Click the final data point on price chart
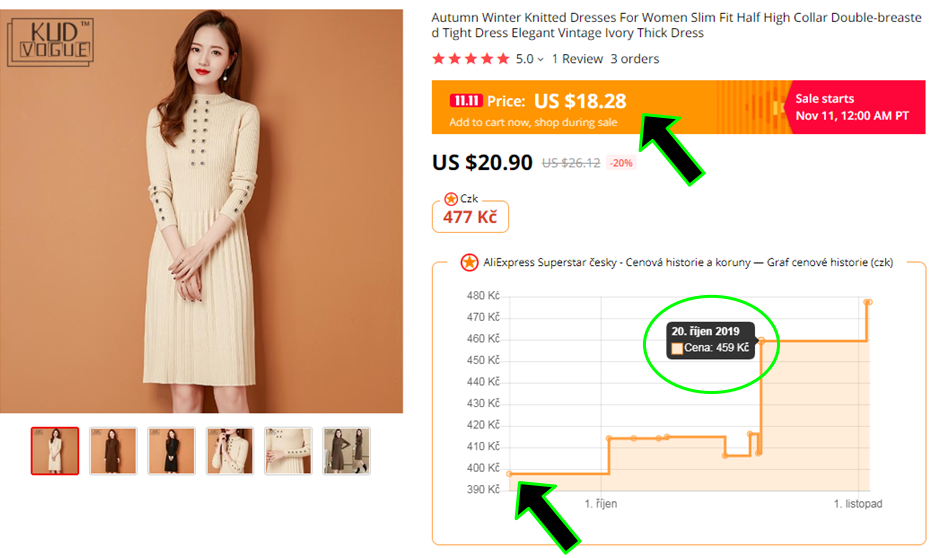Viewport: 949px width, 558px height. pos(868,302)
